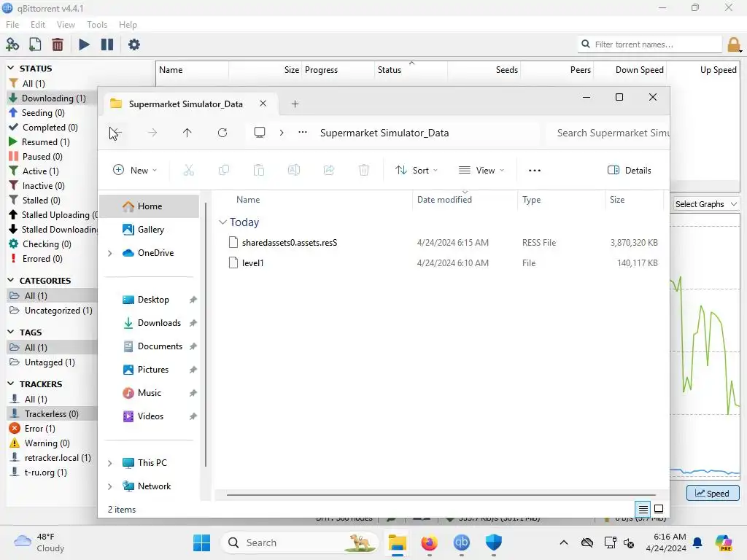Close the Supermarket Simulator_Data tab

click(x=263, y=104)
